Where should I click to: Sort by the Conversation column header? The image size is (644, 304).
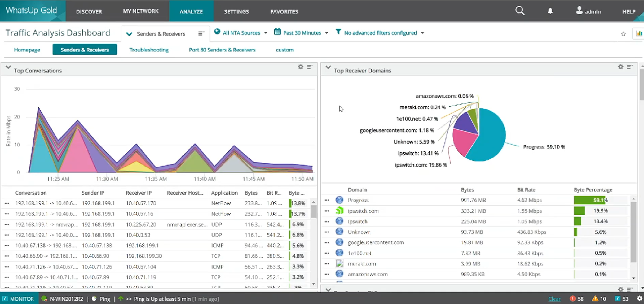click(x=31, y=193)
